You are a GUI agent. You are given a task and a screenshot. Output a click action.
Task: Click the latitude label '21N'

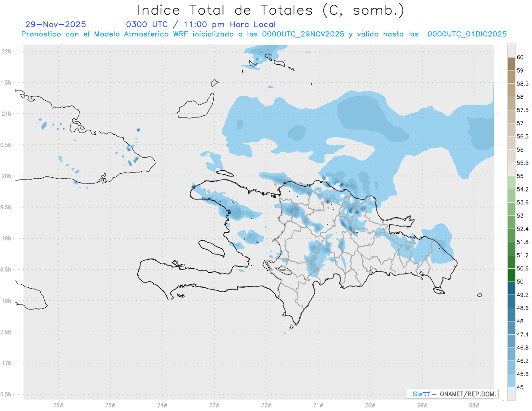click(x=8, y=114)
